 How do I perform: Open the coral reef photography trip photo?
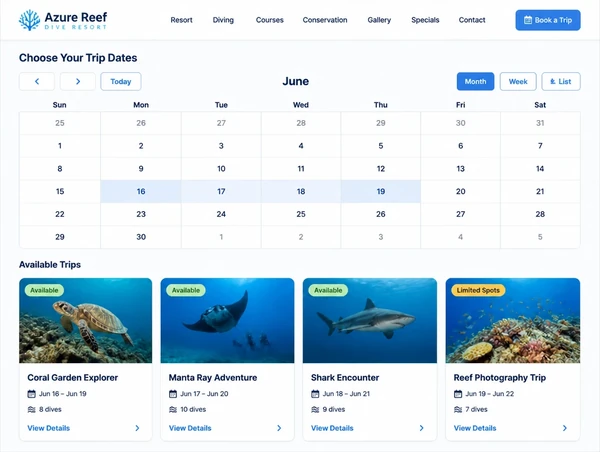coord(513,321)
